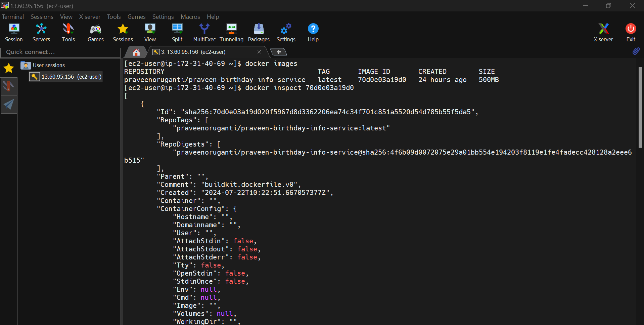Image resolution: width=644 pixels, height=325 pixels.
Task: Open the Tunneling toolbar icon
Action: click(231, 33)
